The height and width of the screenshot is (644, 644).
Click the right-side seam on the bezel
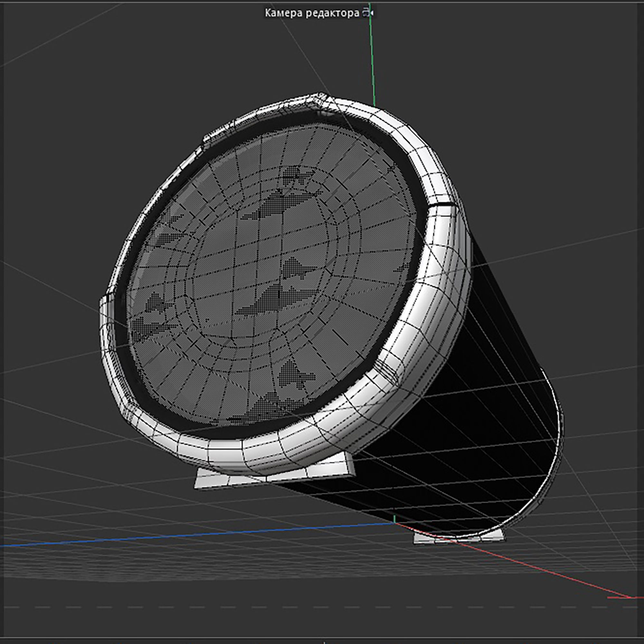tap(443, 204)
